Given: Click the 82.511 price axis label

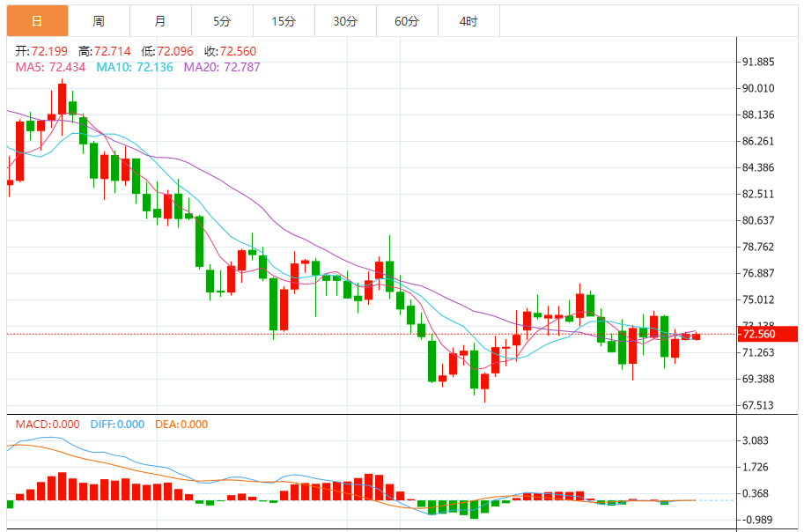Looking at the screenshot, I should [x=758, y=194].
